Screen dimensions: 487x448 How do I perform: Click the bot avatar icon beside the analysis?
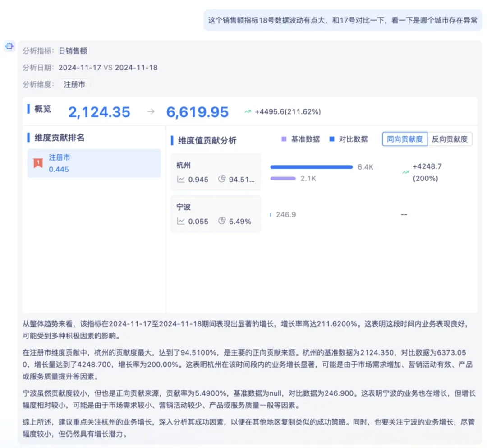click(x=9, y=46)
